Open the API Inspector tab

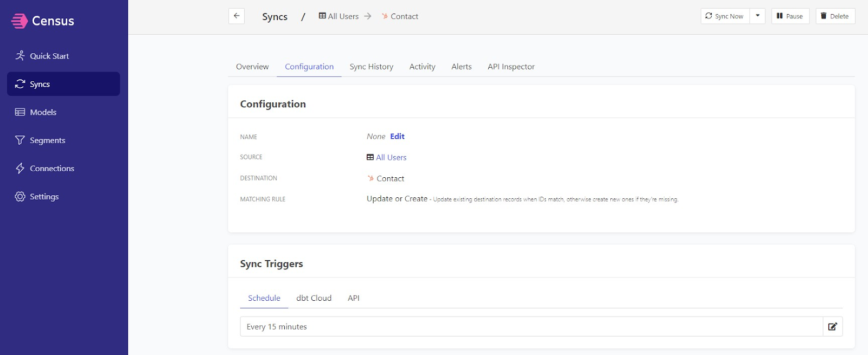(511, 67)
